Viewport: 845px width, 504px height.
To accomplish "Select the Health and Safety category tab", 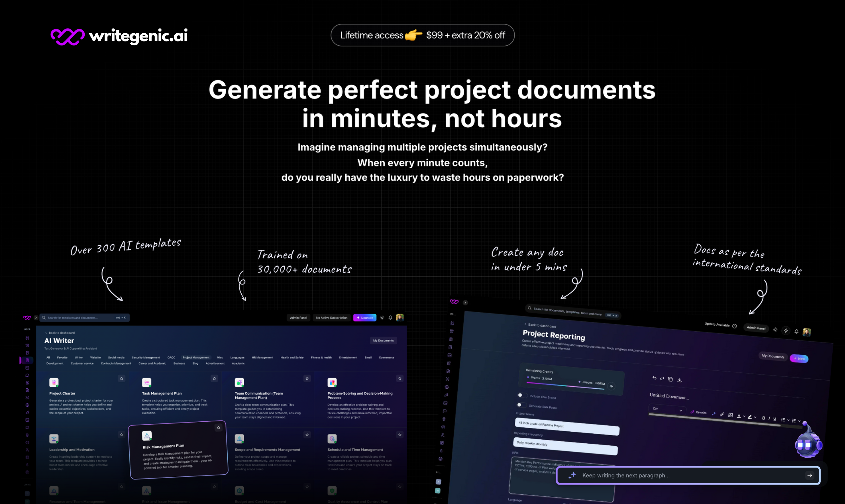I will coord(292,358).
